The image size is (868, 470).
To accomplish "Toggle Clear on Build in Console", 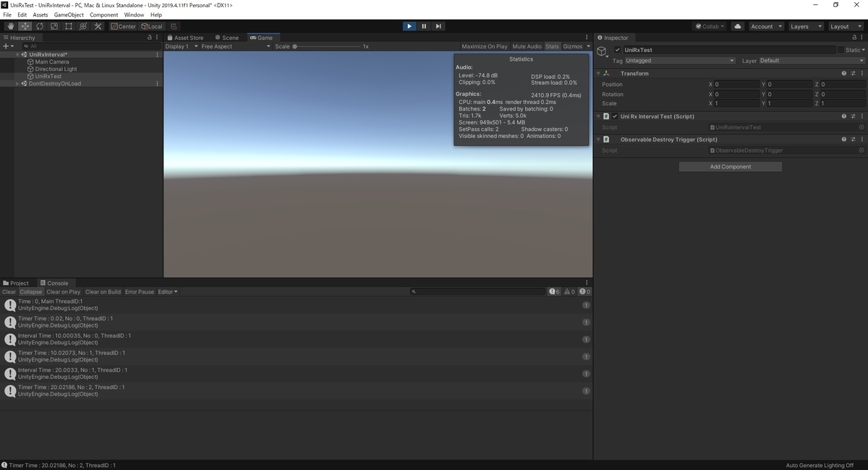I will [x=103, y=291].
